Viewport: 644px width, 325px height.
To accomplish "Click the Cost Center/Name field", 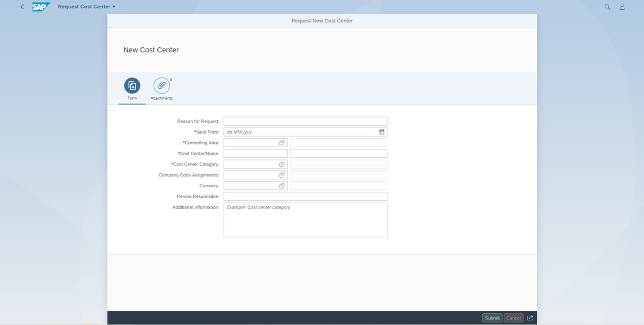I will click(255, 153).
